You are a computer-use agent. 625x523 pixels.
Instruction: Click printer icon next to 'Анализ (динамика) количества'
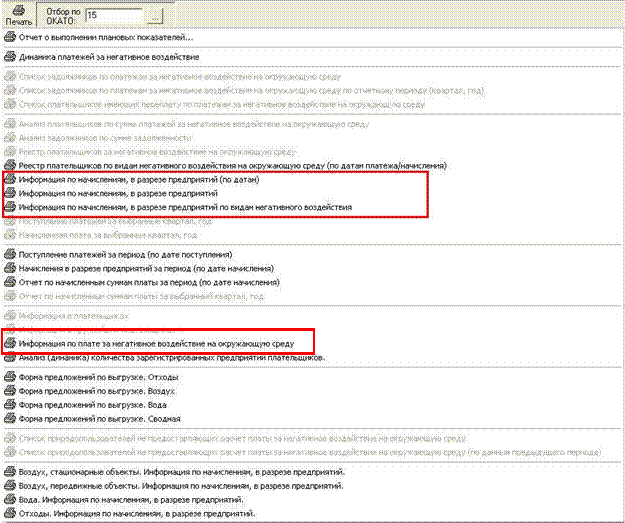pyautogui.click(x=10, y=356)
